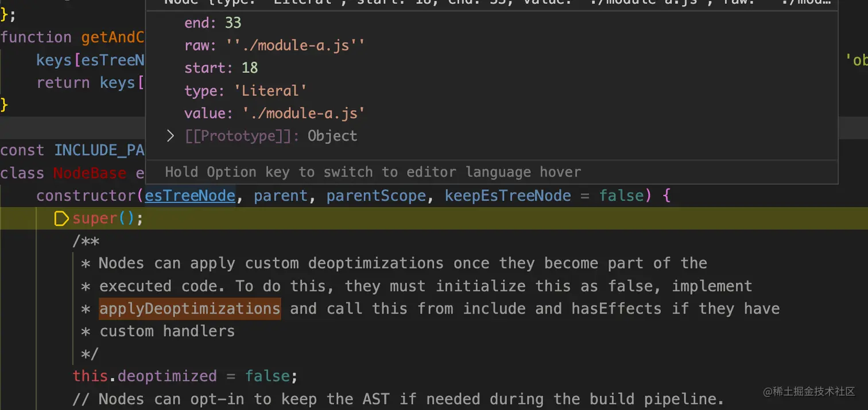Click the super call on highlighted line
This screenshot has width=868, height=410.
coord(107,218)
